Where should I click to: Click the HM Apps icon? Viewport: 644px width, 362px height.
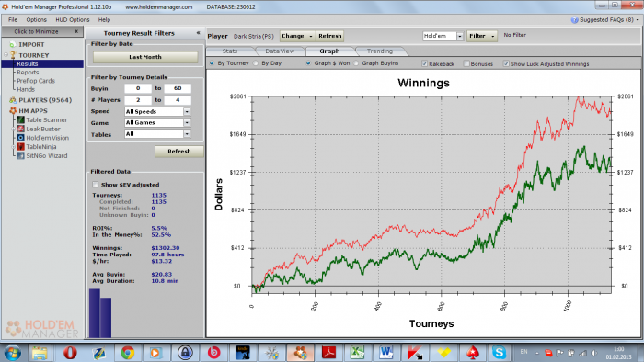pos(13,110)
